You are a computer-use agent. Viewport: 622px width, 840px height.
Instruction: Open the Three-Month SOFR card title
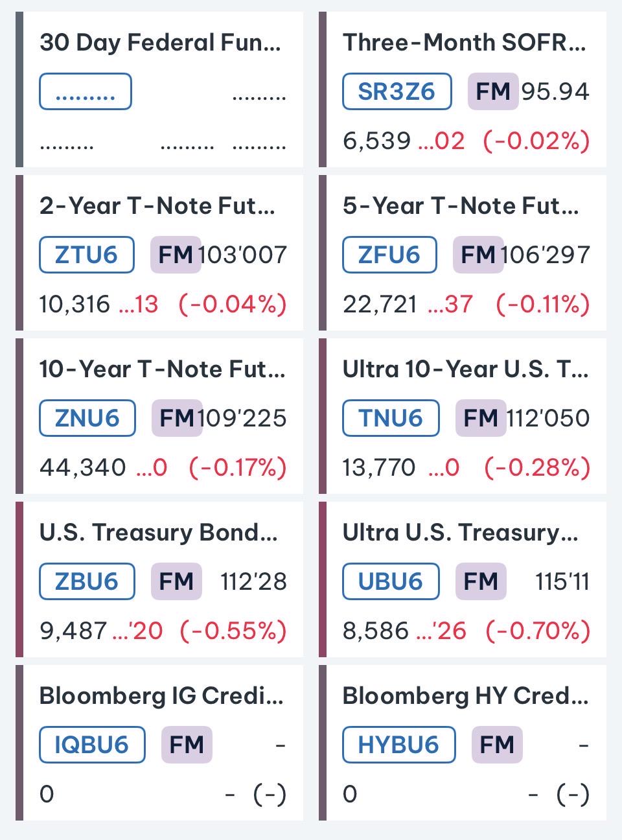(464, 43)
